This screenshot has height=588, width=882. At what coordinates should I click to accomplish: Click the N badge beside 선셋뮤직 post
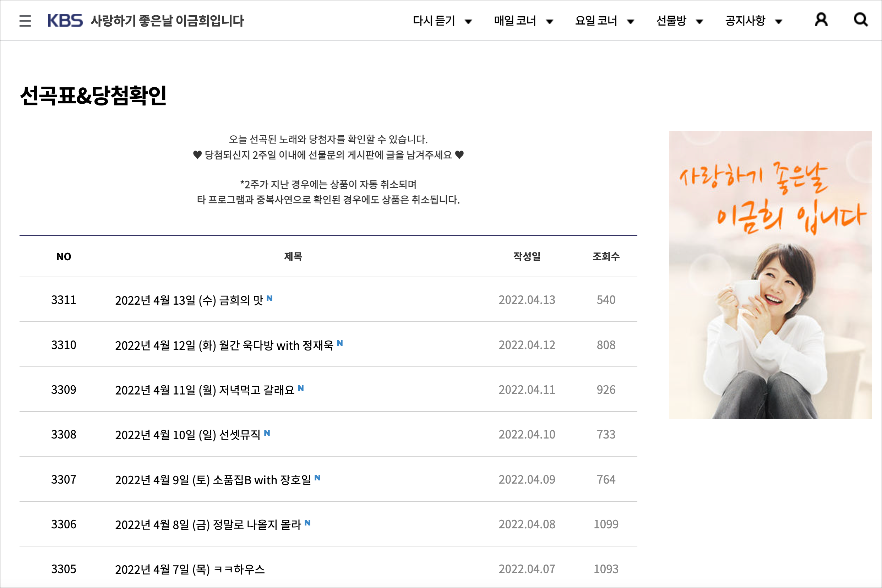point(267,433)
